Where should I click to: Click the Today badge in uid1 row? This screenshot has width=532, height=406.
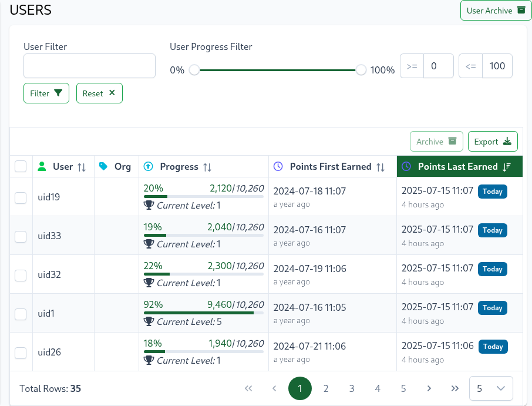[493, 308]
